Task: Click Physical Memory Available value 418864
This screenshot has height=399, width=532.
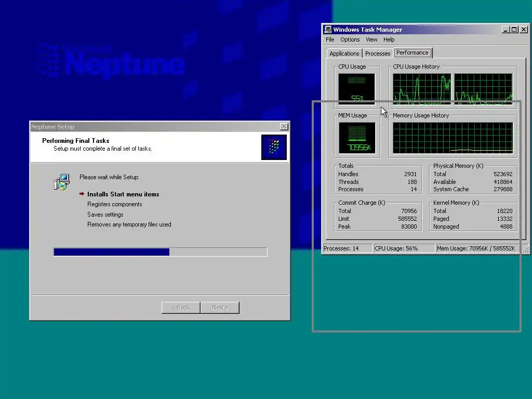Action: [x=503, y=182]
